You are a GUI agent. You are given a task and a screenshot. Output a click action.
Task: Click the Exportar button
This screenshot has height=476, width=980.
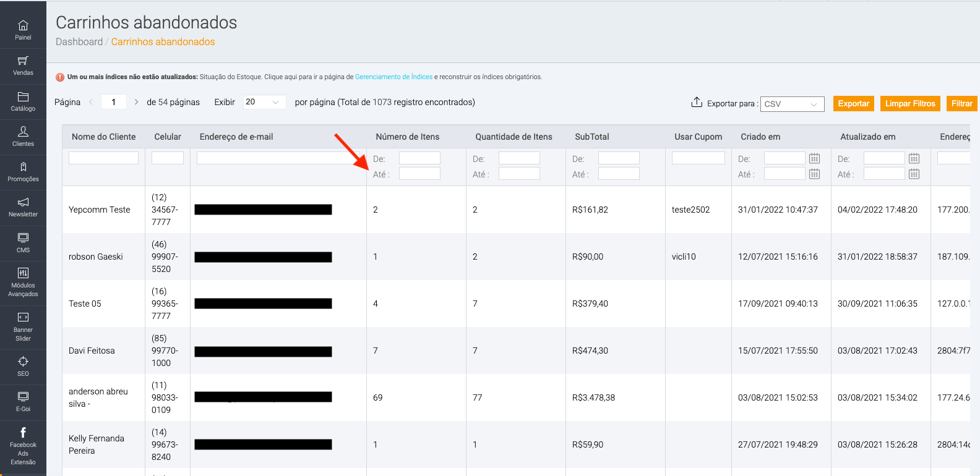point(854,103)
